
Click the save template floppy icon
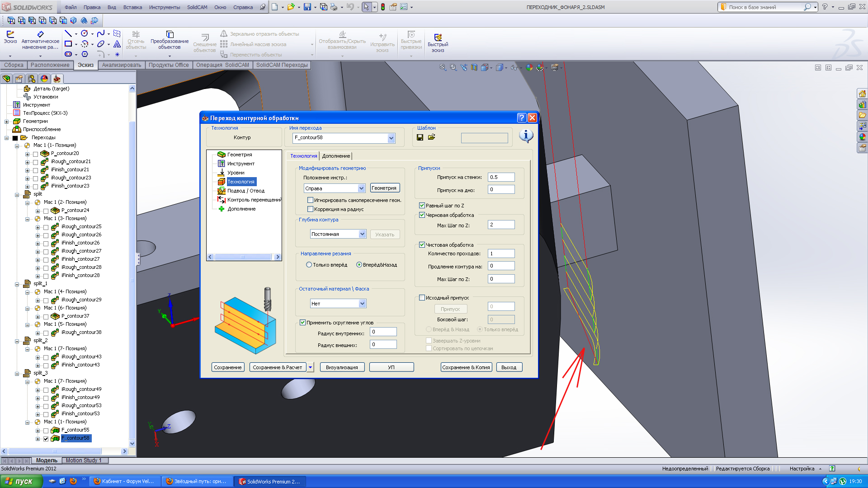click(420, 137)
